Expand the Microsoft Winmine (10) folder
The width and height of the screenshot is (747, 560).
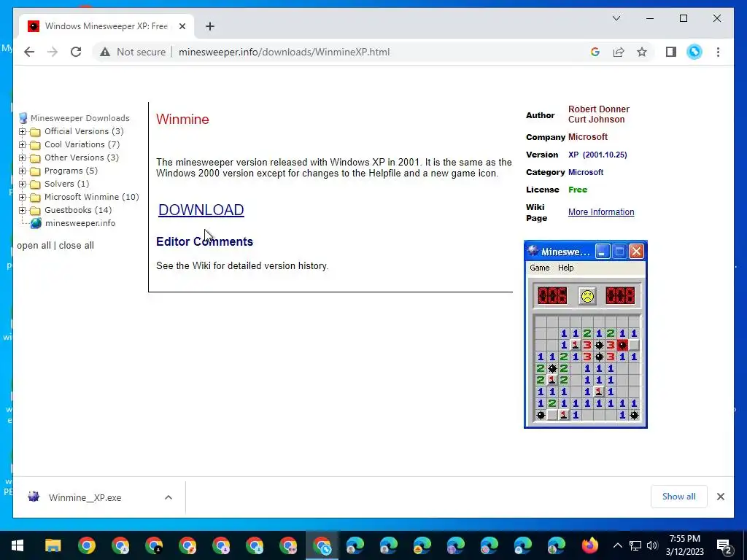point(22,197)
